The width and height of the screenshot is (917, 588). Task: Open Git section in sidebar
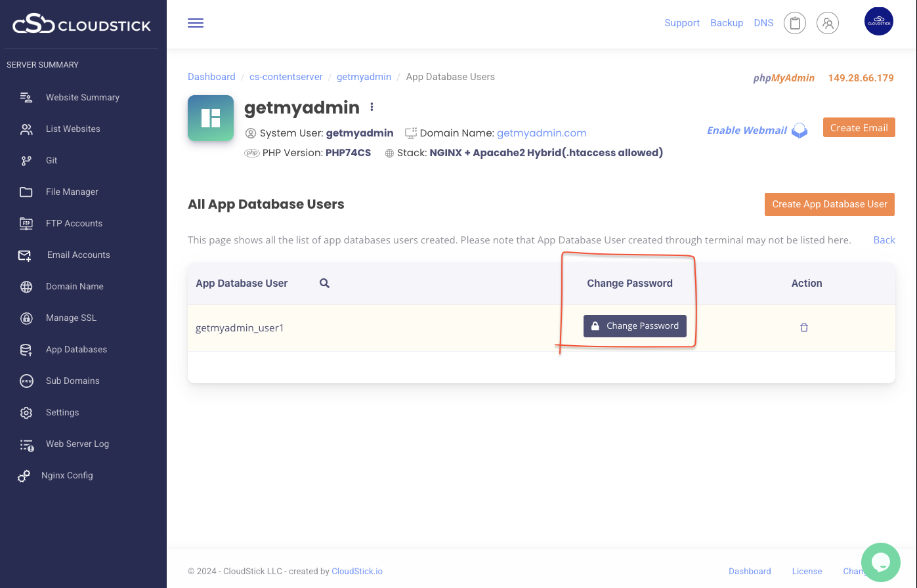52,160
